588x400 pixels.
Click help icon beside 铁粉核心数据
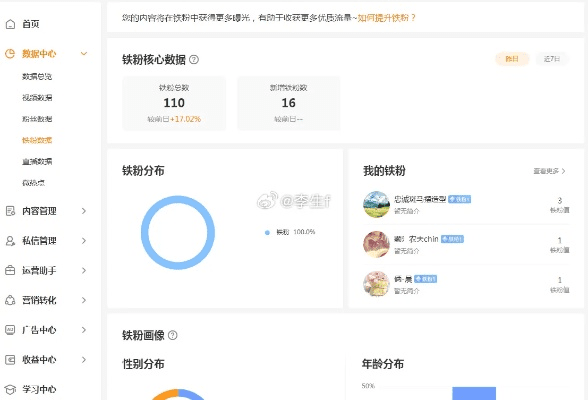194,59
